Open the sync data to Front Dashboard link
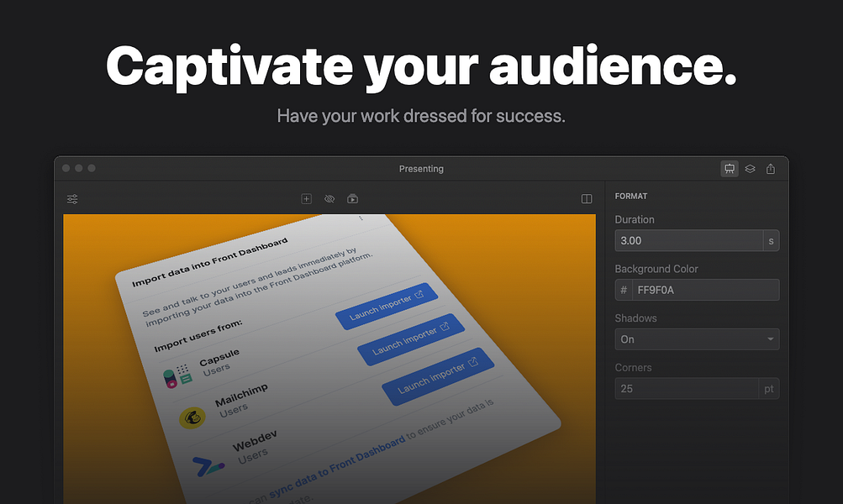Screen dimensions: 843x504 (x=337, y=466)
